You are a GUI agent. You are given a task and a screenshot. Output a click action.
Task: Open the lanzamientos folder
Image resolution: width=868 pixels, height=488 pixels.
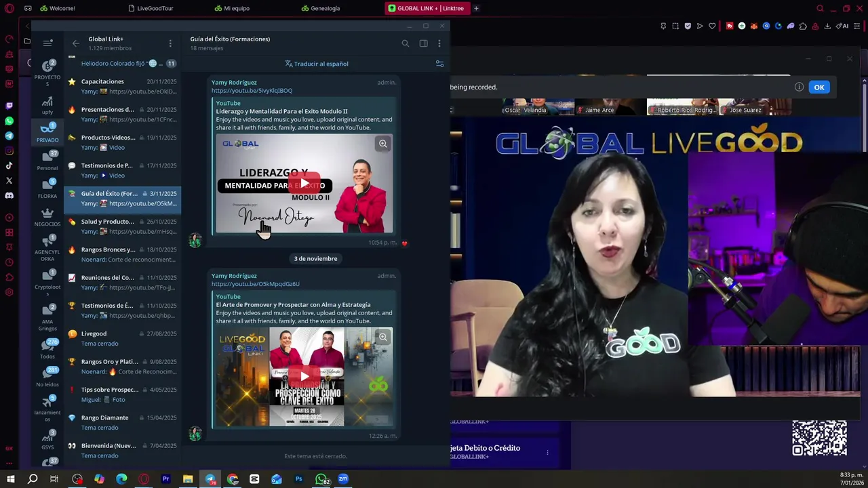pos(47,409)
